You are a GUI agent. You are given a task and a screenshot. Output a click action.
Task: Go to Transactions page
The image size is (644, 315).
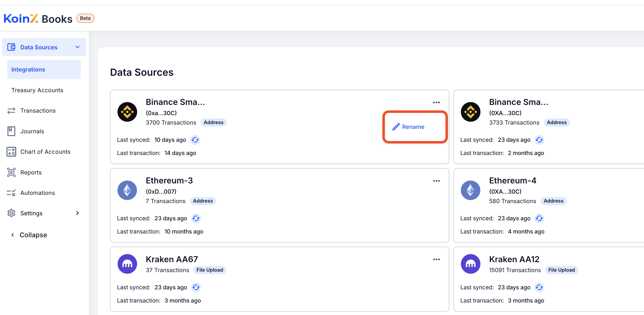(38, 110)
